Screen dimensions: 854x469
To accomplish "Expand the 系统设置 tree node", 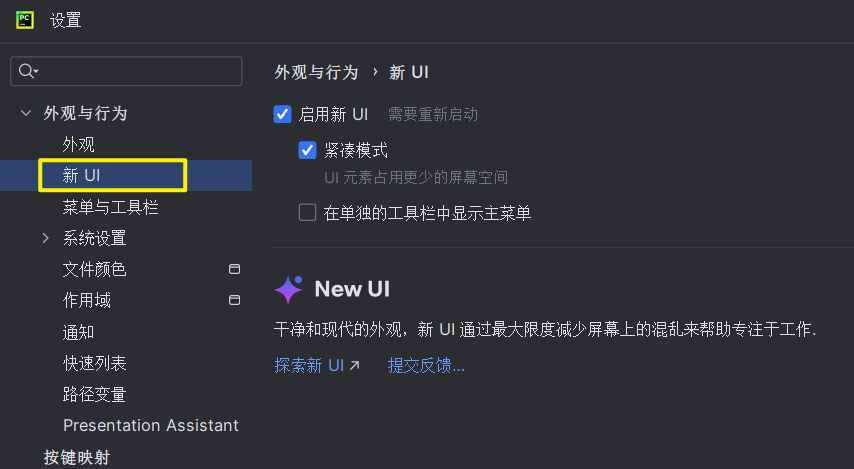I will click(x=46, y=238).
